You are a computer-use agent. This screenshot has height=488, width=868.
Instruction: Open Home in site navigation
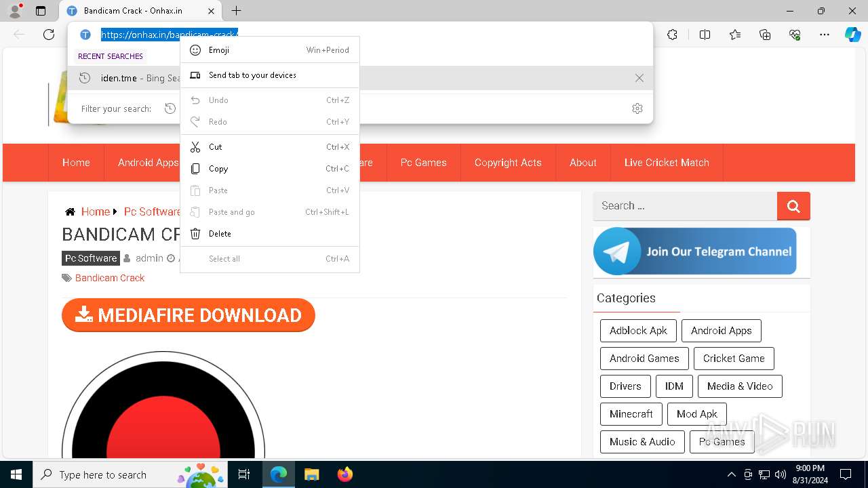[x=76, y=163]
